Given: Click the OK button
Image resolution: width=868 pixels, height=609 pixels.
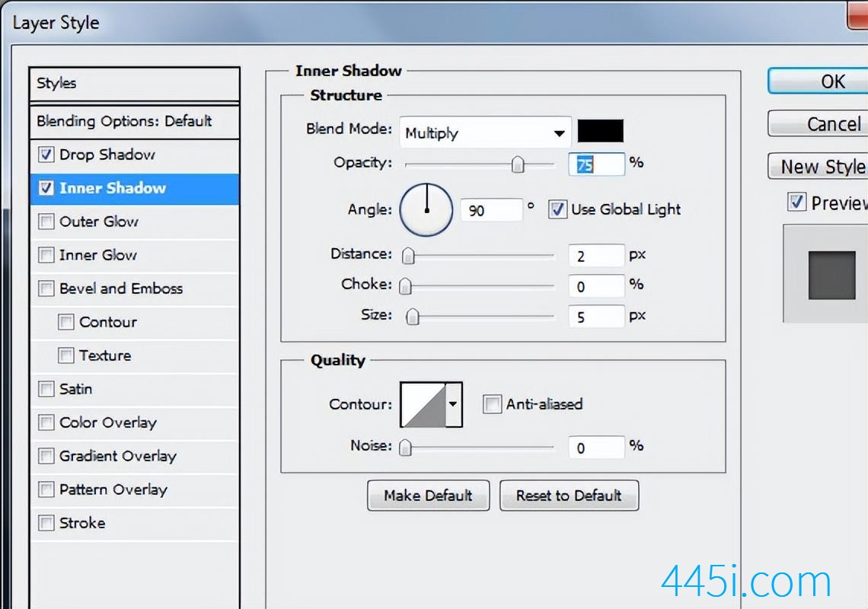Looking at the screenshot, I should [819, 81].
